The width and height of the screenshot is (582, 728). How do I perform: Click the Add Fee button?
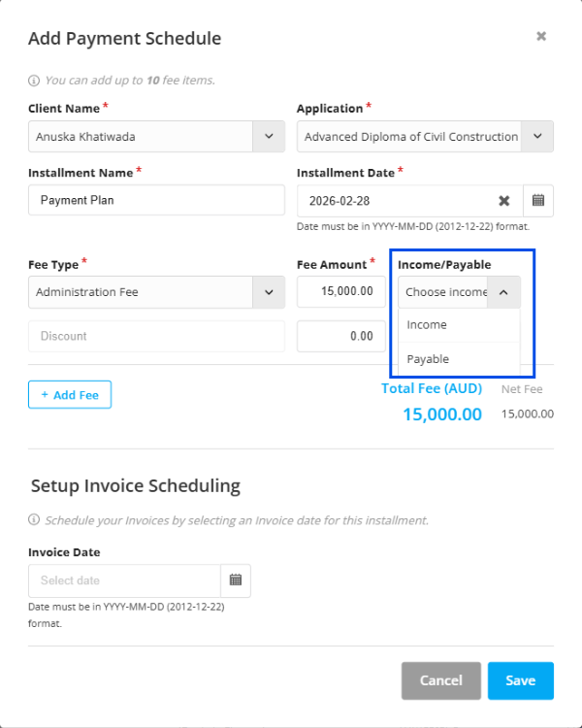70,395
